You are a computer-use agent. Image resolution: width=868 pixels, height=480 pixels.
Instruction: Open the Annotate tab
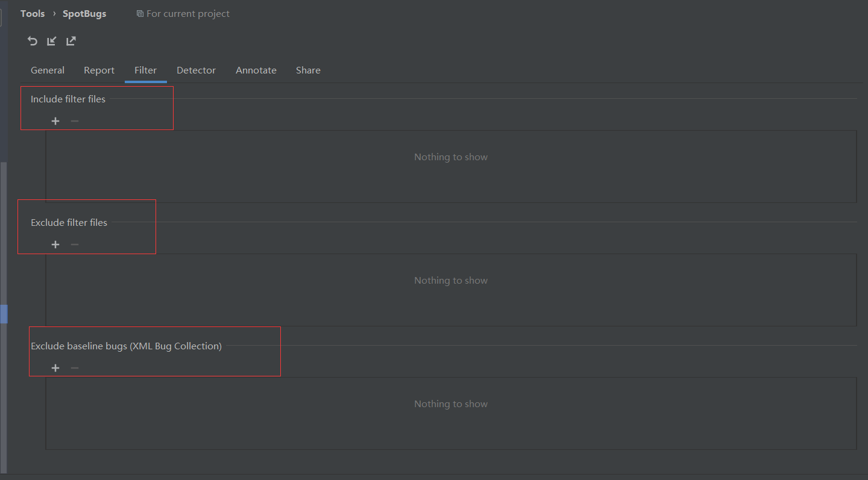pos(256,70)
